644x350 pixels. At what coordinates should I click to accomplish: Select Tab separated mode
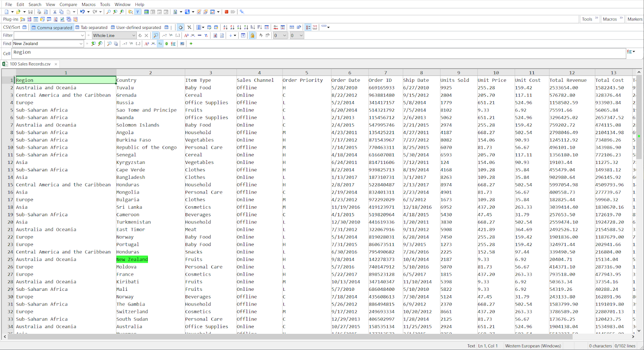click(x=91, y=27)
